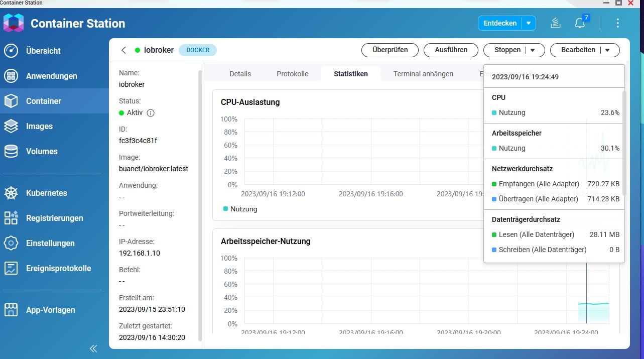
Task: Expand the Bearbeiten dropdown arrow
Action: [x=607, y=50]
